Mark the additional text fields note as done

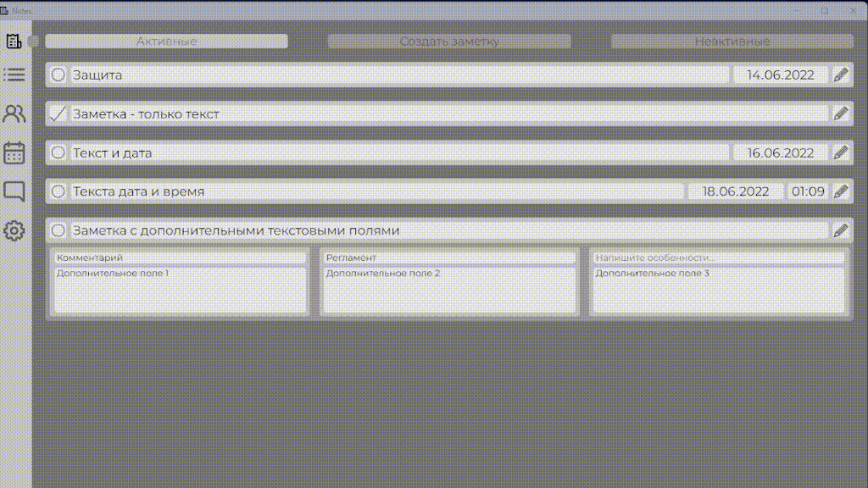(58, 230)
